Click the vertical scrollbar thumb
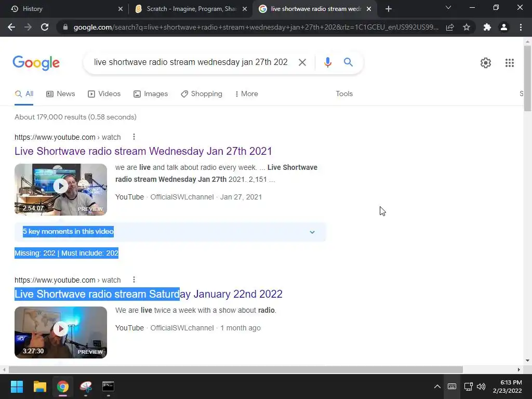The width and height of the screenshot is (532, 399). click(527, 79)
